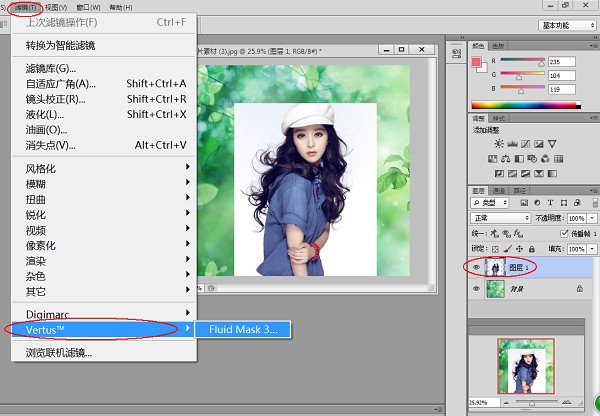Image resolution: width=600 pixels, height=416 pixels.
Task: Add a Black & White adjustment layer
Action: pos(519,159)
